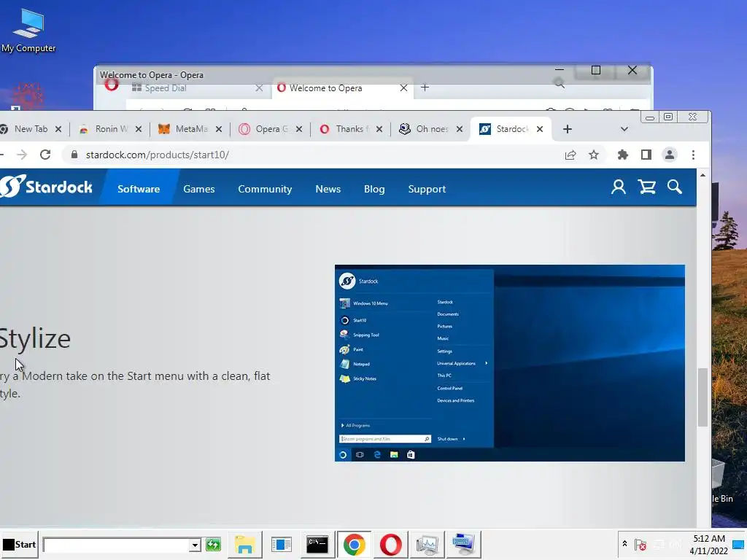
Task: Click the Start button
Action: [x=19, y=544]
